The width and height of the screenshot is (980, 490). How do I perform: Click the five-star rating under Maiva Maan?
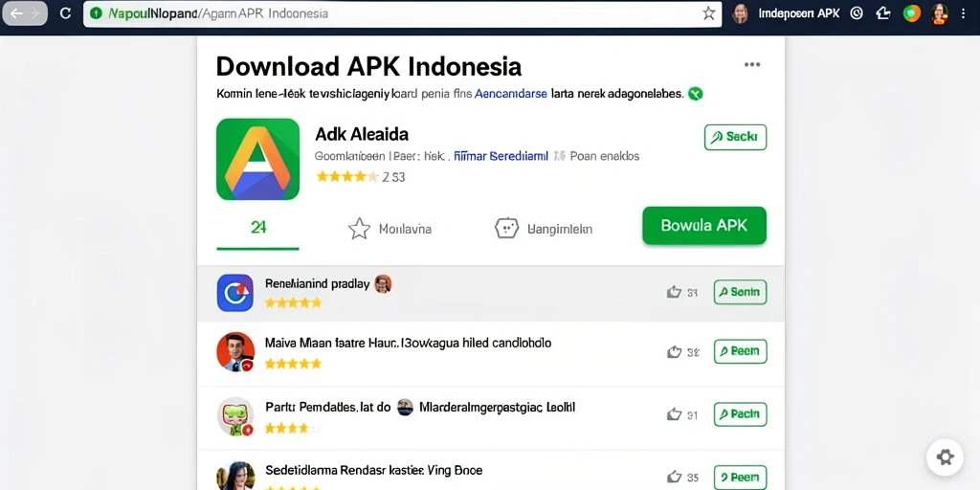point(293,363)
